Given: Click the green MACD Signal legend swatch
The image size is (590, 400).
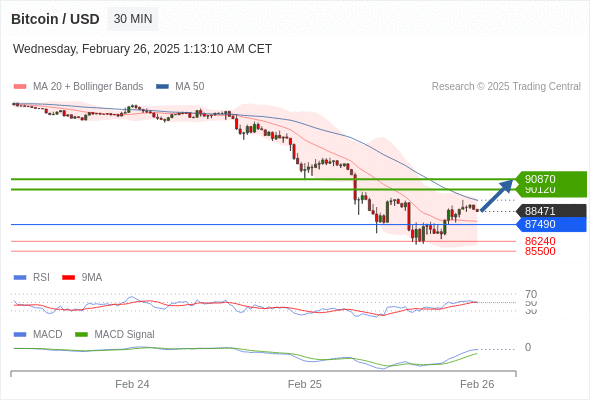Looking at the screenshot, I should [x=81, y=335].
